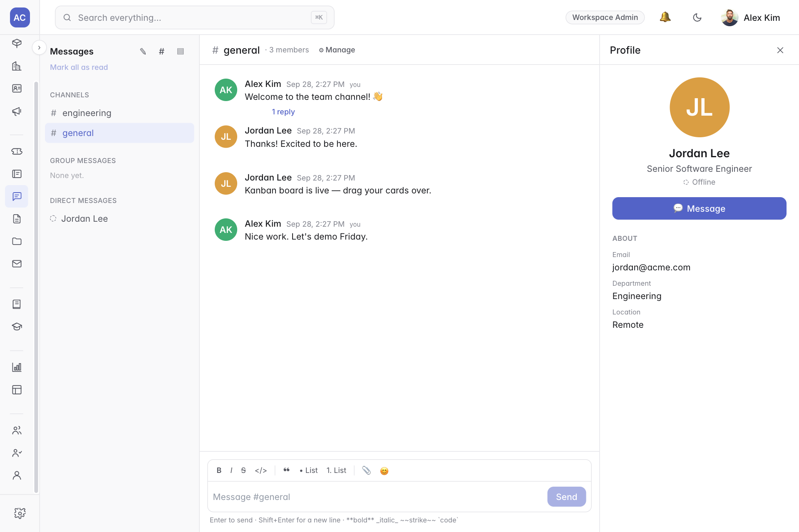Open the megaphone announcements icon
Viewport: 799px width, 532px height.
17,111
